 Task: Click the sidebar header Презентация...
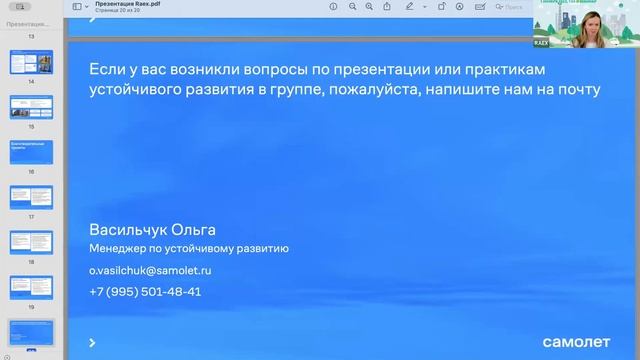tap(28, 24)
